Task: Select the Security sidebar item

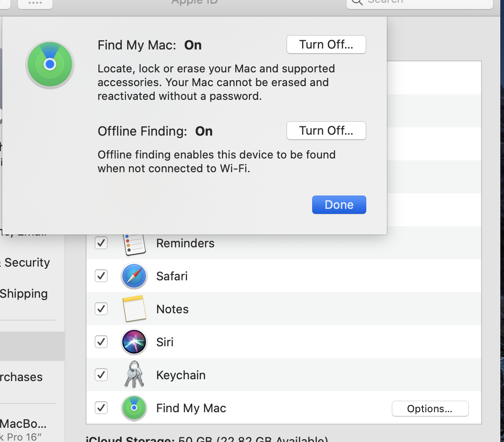Action: tap(25, 262)
